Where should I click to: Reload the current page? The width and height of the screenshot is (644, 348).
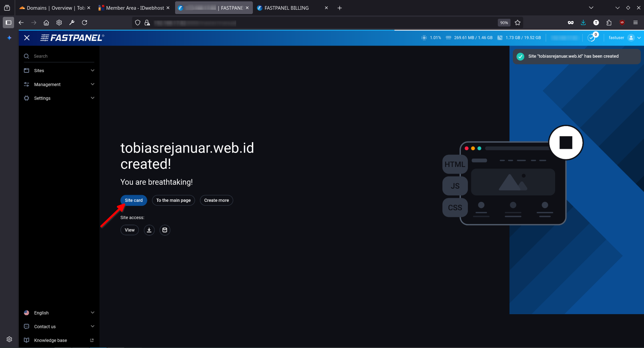(x=85, y=23)
